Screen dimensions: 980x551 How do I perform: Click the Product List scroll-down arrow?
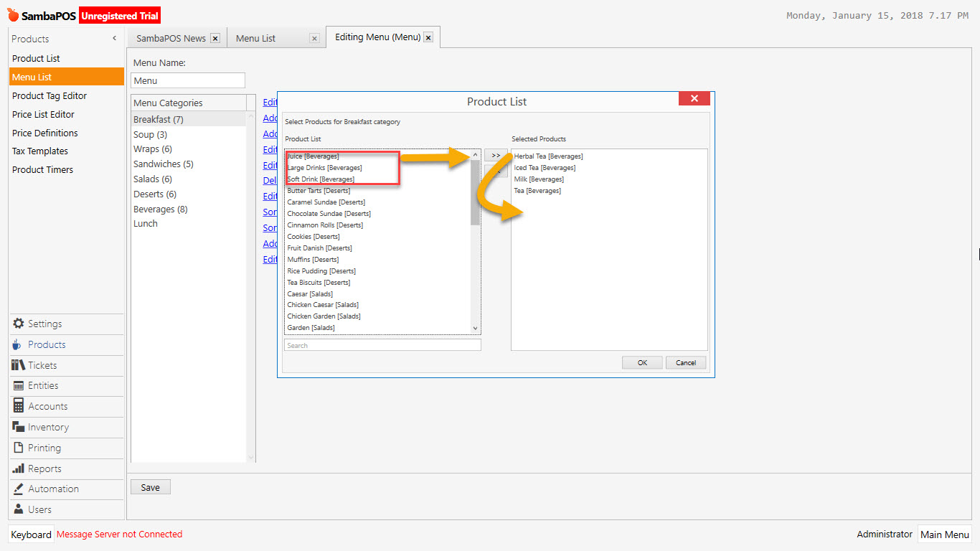[x=475, y=329]
